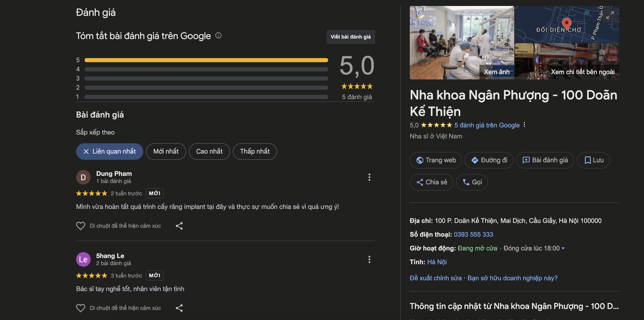Click the 'Viết bài đánh giá' button
Viewport: 644px width, 320px height.
click(x=350, y=37)
